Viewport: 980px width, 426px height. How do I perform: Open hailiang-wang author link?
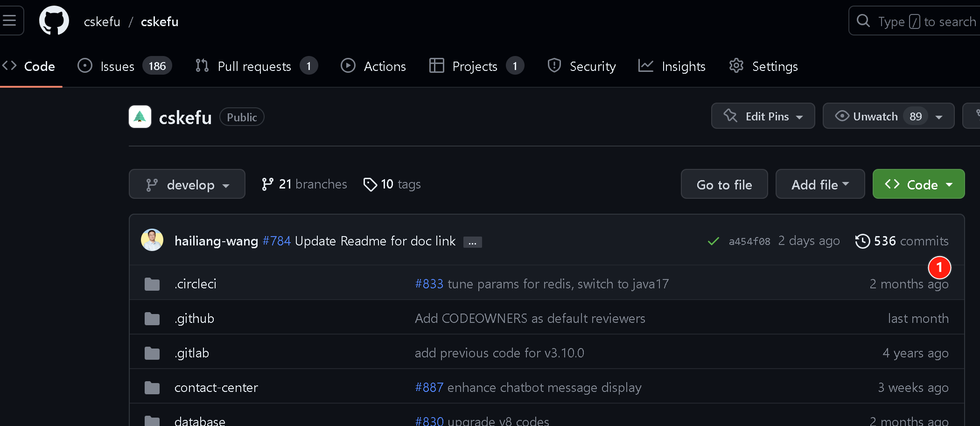[x=216, y=241]
